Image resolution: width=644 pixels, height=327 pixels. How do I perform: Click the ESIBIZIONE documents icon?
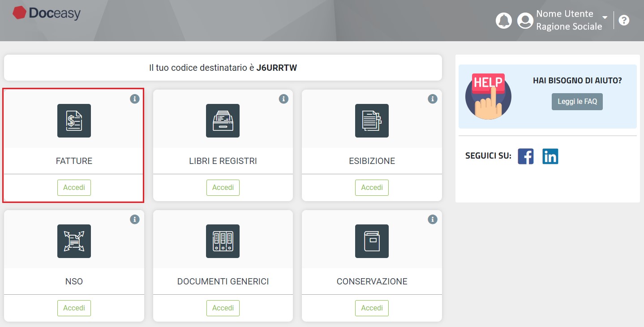tap(371, 120)
